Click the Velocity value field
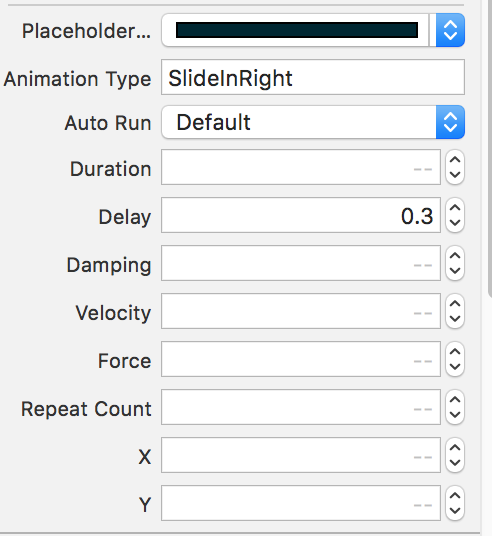492x536 pixels. pyautogui.click(x=301, y=311)
